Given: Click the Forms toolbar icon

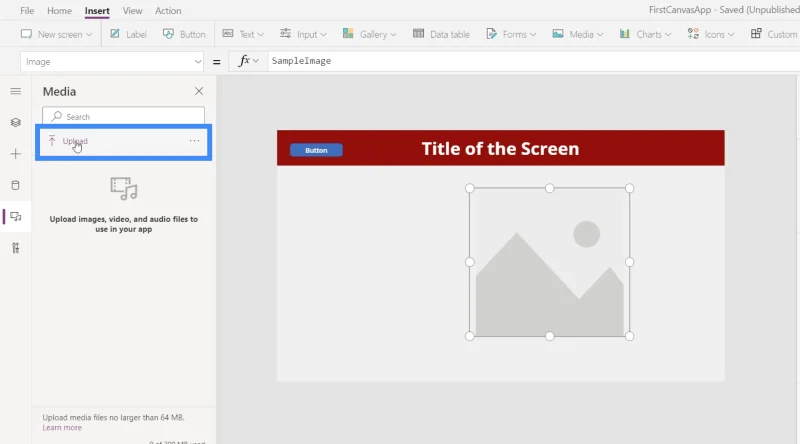Looking at the screenshot, I should [x=491, y=34].
